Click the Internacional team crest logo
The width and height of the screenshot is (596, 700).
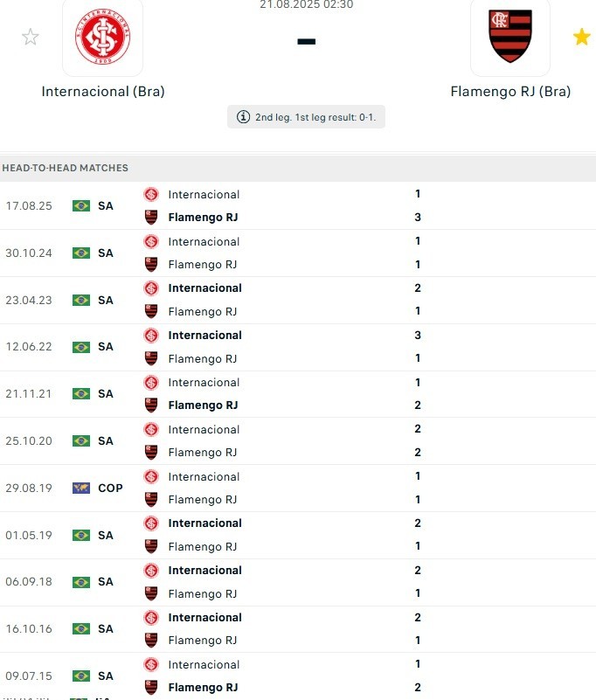[x=103, y=38]
